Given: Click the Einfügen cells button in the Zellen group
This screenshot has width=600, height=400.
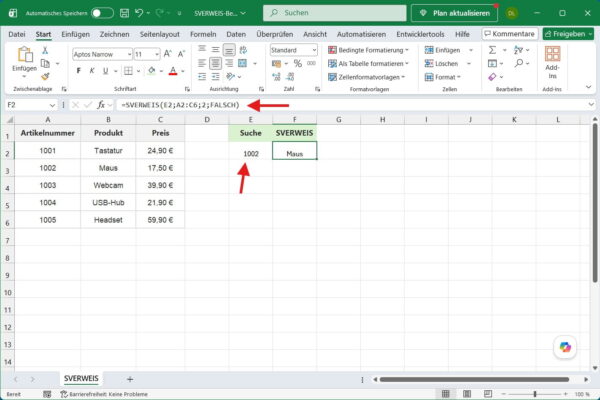Looking at the screenshot, I should tap(442, 50).
